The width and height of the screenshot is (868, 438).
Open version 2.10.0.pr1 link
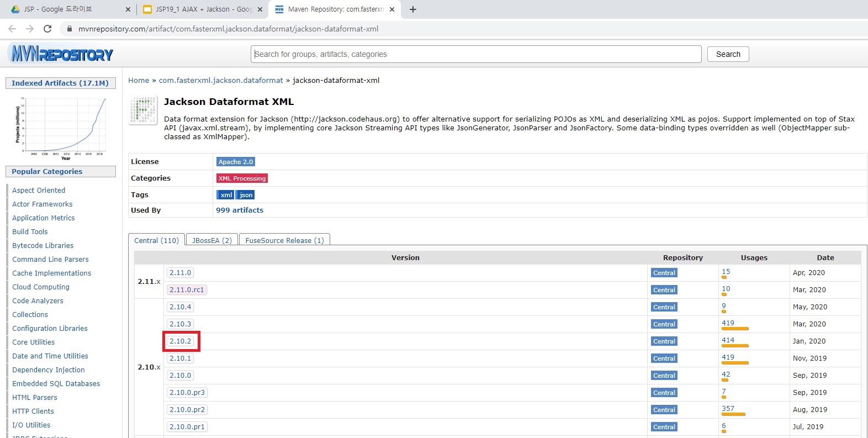[187, 427]
